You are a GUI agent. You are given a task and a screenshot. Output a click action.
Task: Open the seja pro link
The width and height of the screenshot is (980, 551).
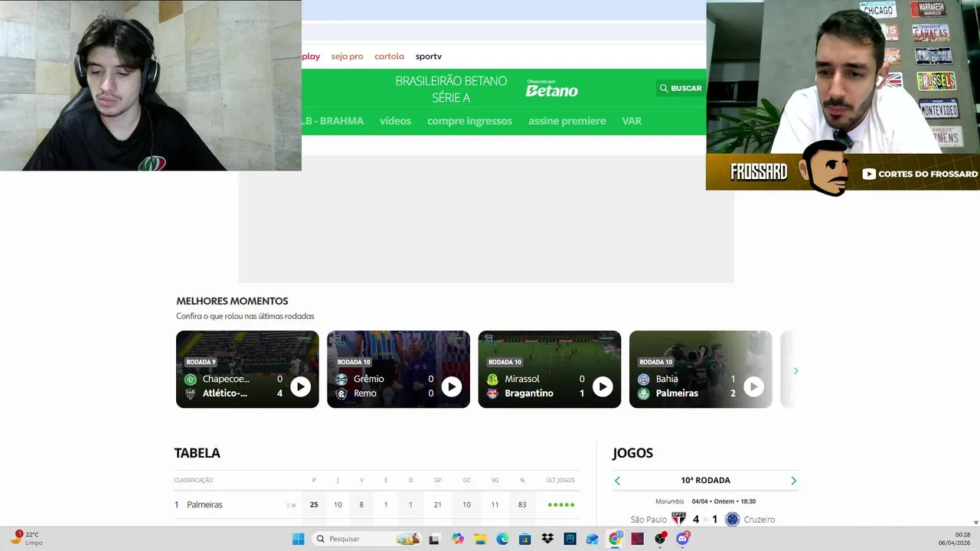coord(347,57)
